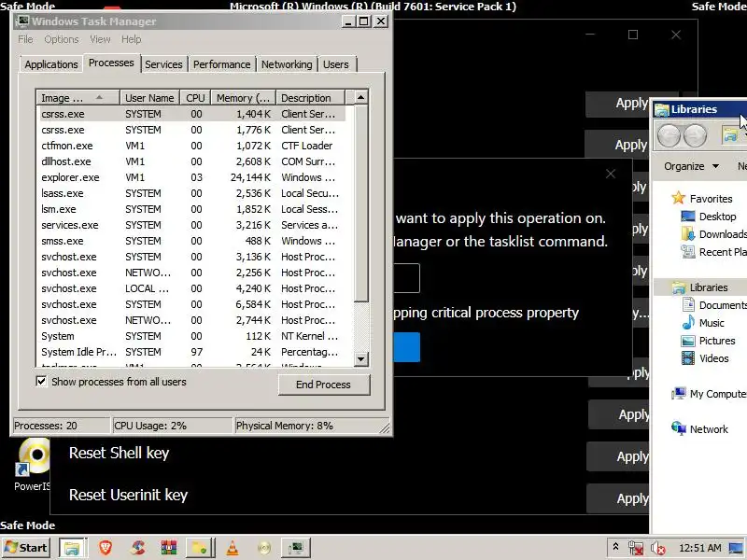747x560 pixels.
Task: Click the process name input field in dialog
Action: [406, 278]
